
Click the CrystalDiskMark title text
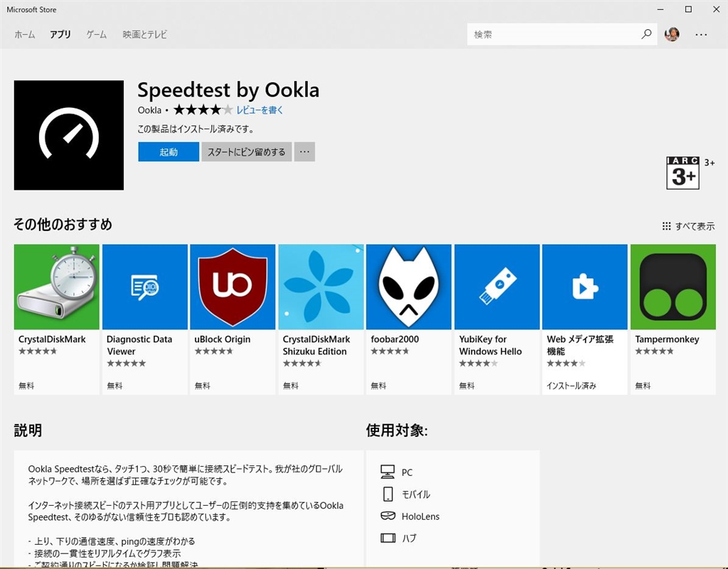pos(52,339)
